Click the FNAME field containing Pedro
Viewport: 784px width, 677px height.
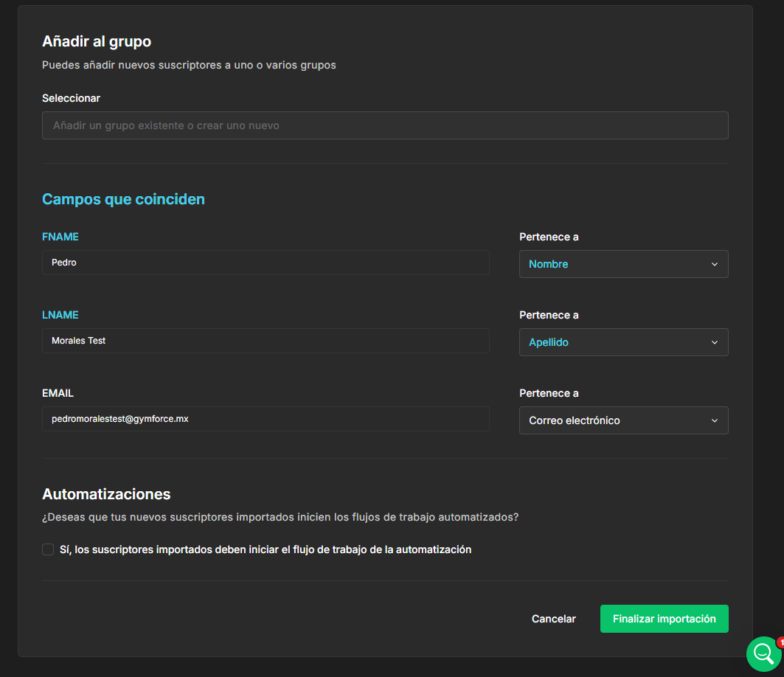(266, 263)
